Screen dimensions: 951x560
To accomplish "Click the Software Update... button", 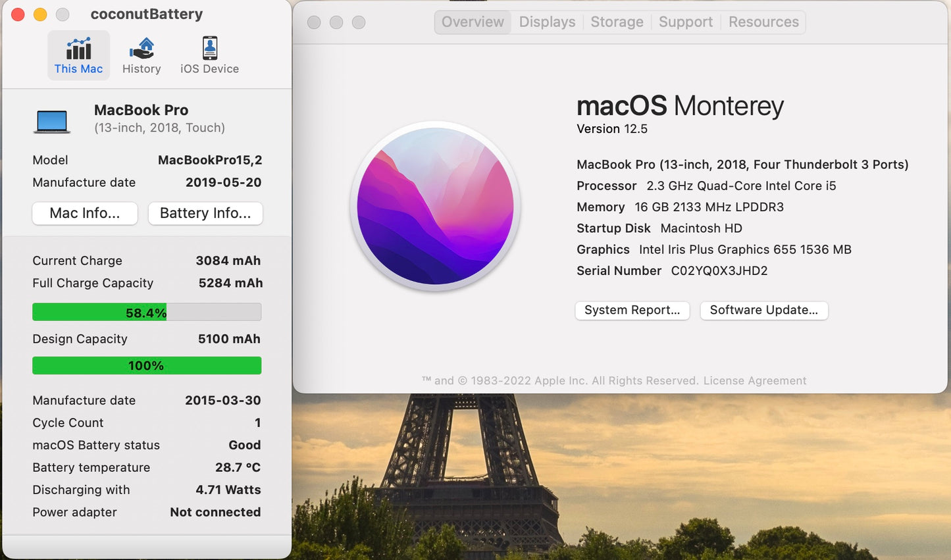I will click(763, 311).
